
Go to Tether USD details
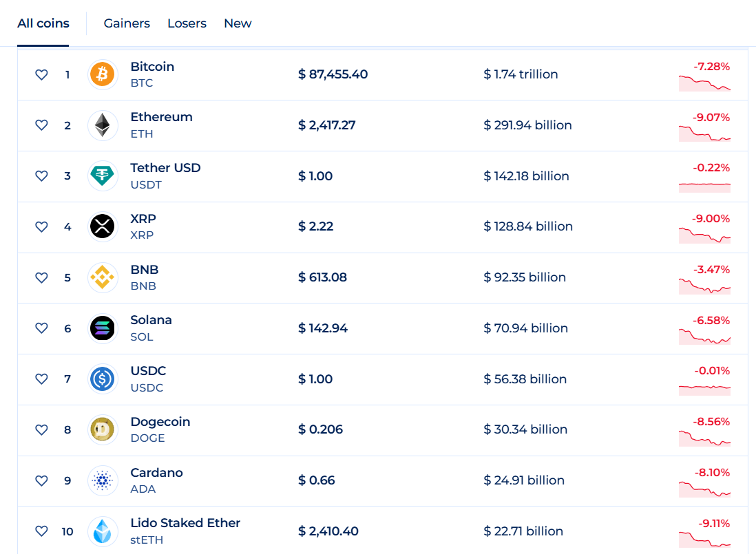165,168
